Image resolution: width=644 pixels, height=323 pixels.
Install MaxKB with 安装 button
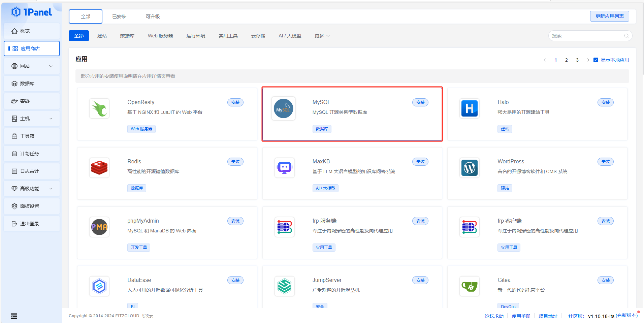(x=420, y=162)
